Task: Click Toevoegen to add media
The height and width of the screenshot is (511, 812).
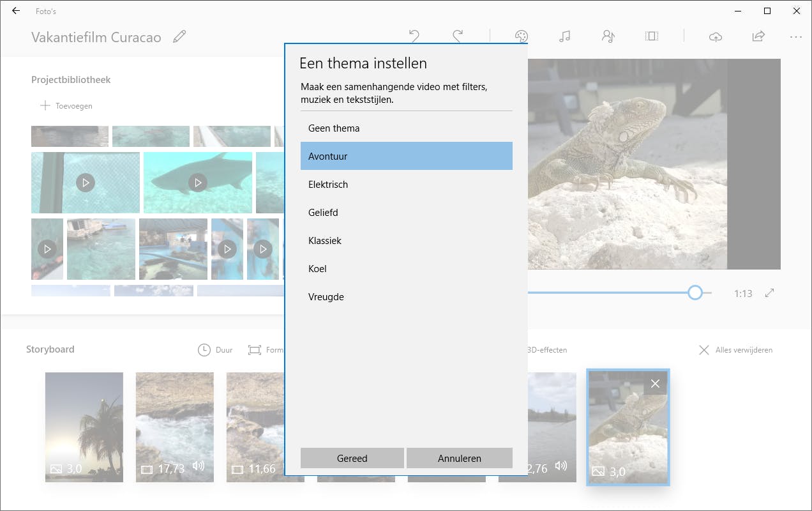Action: 66,106
